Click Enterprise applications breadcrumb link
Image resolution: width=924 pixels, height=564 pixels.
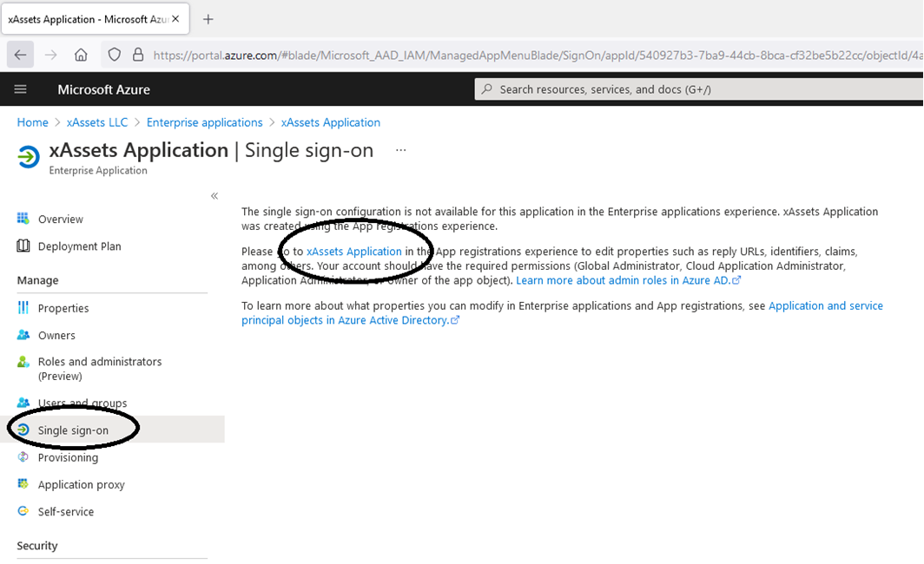tap(204, 122)
